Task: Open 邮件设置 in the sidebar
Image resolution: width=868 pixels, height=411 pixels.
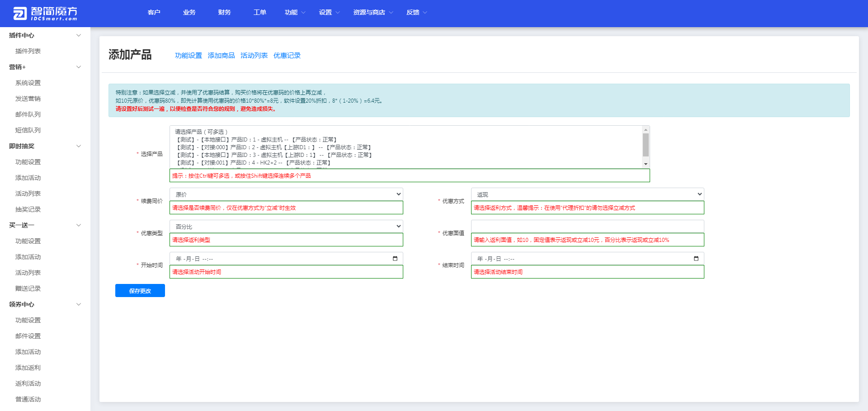Action: [x=28, y=336]
